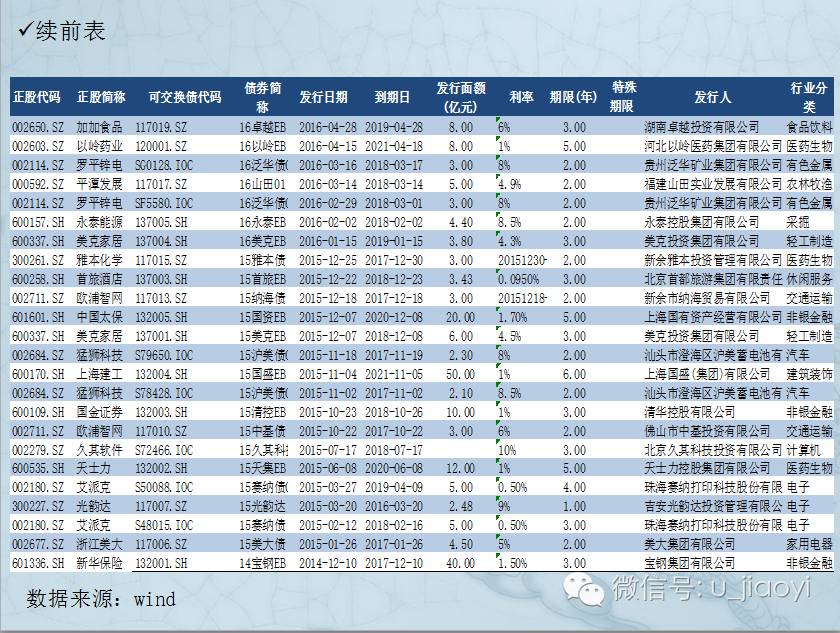The height and width of the screenshot is (633, 840).
Task: Click bond code S79650.IOC
Action: (163, 356)
